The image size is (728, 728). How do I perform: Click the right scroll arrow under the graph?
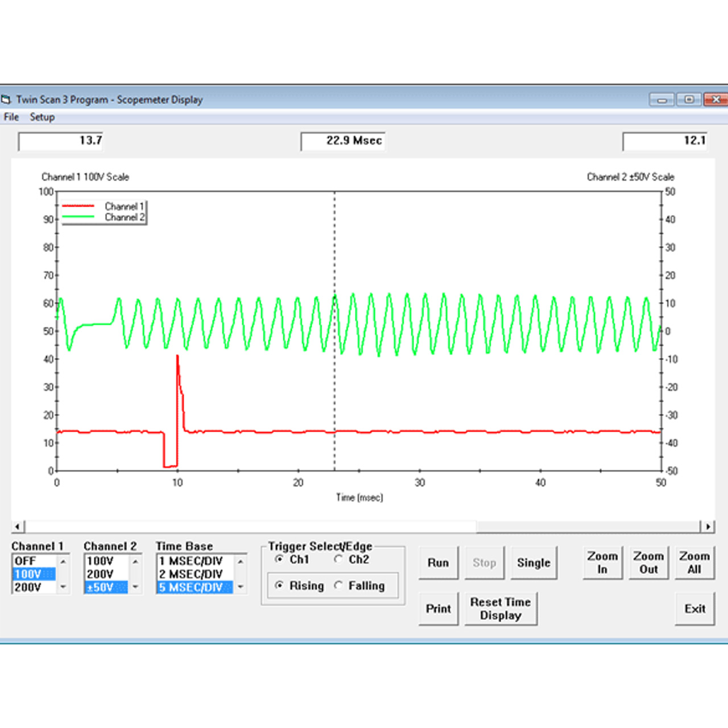[x=708, y=527]
